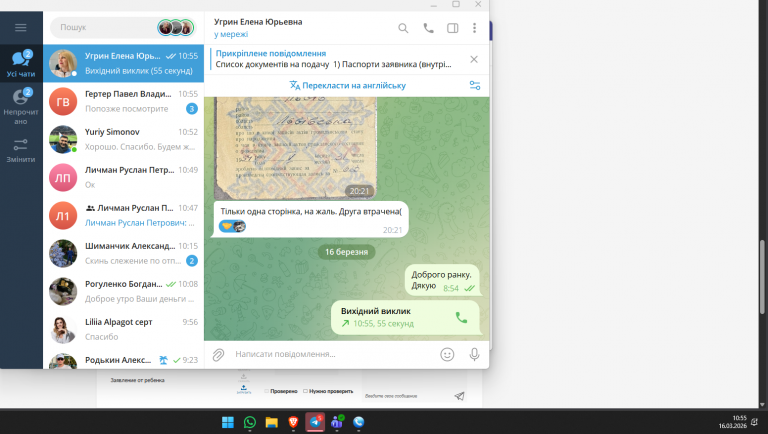The height and width of the screenshot is (434, 768).
Task: Open chat with Yuriy Simonov
Action: pos(123,139)
